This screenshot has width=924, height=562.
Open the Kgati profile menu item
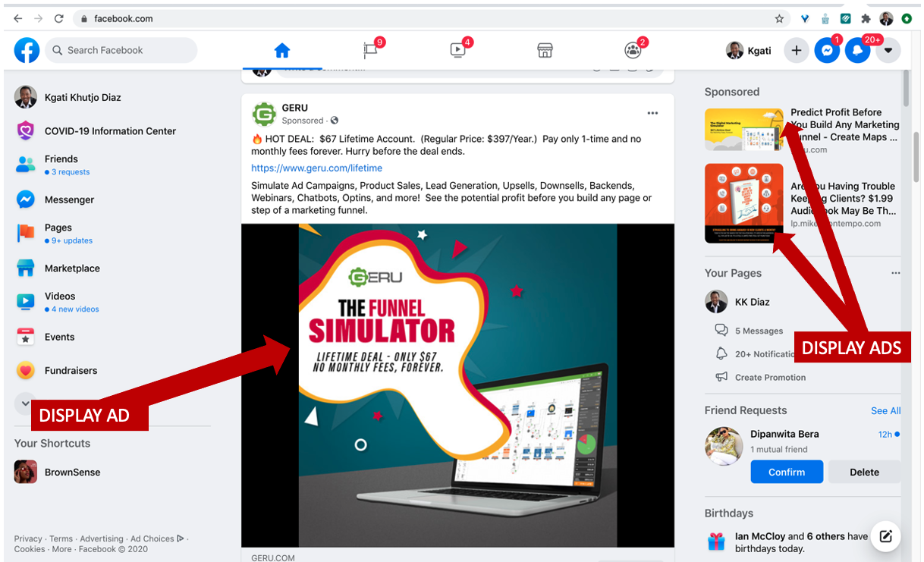747,50
